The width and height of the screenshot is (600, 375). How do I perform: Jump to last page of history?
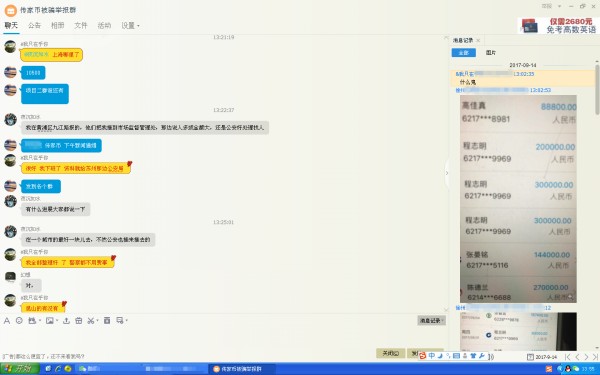tap(595, 357)
